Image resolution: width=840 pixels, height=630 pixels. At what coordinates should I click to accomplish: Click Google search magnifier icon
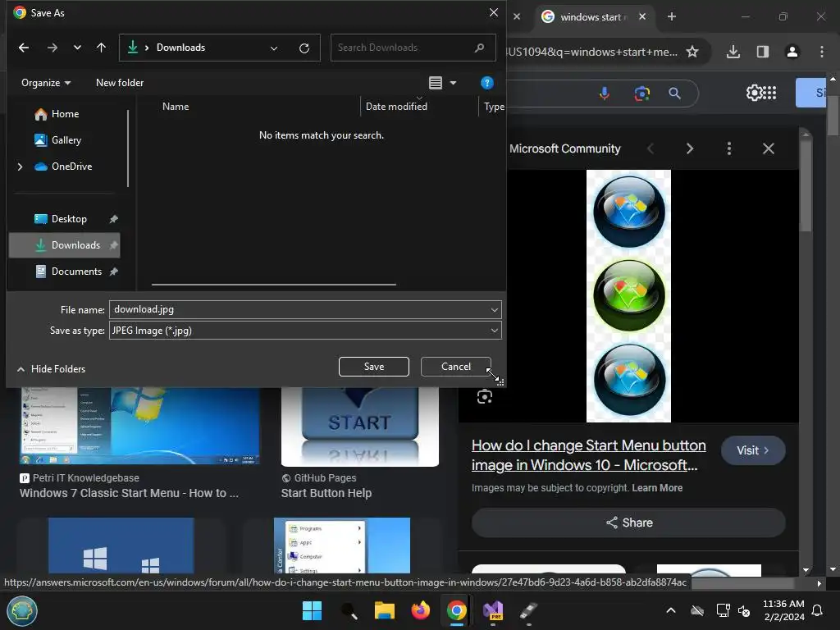[675, 94]
